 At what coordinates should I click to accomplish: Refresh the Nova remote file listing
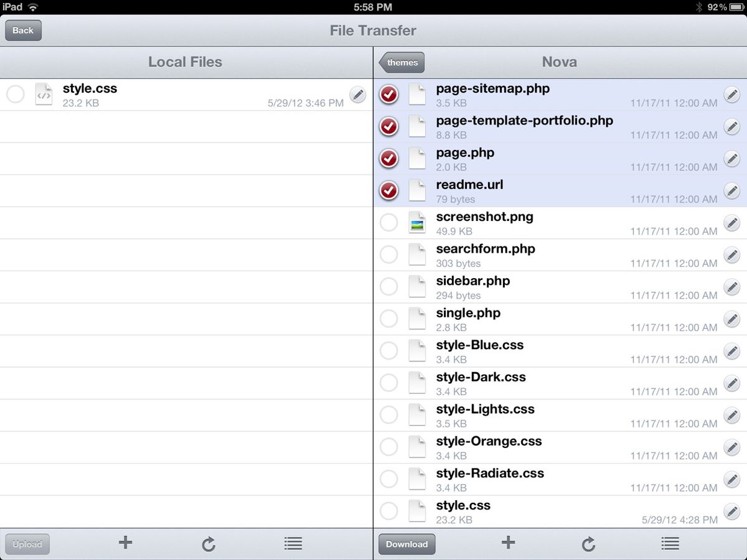point(588,544)
